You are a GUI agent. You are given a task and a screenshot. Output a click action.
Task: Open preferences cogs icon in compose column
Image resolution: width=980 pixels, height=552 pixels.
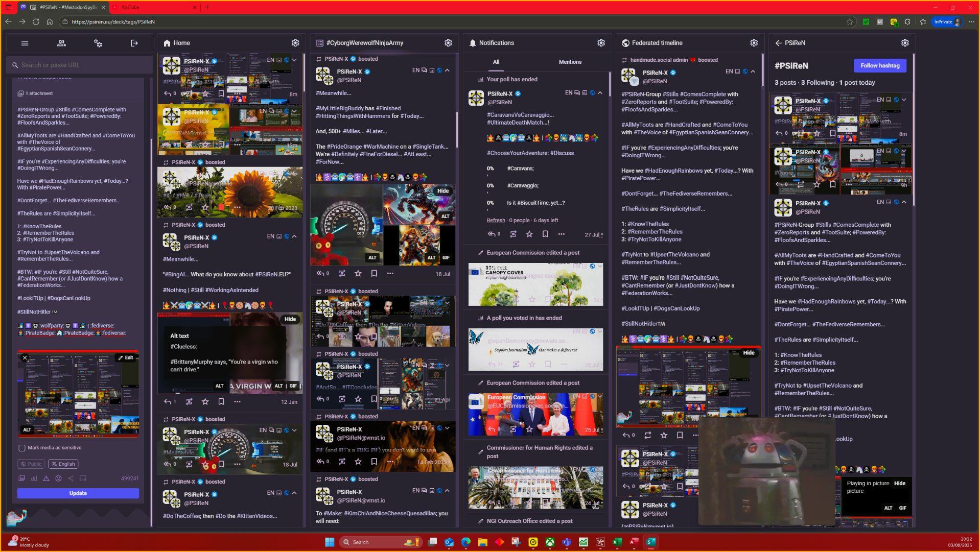[x=98, y=43]
